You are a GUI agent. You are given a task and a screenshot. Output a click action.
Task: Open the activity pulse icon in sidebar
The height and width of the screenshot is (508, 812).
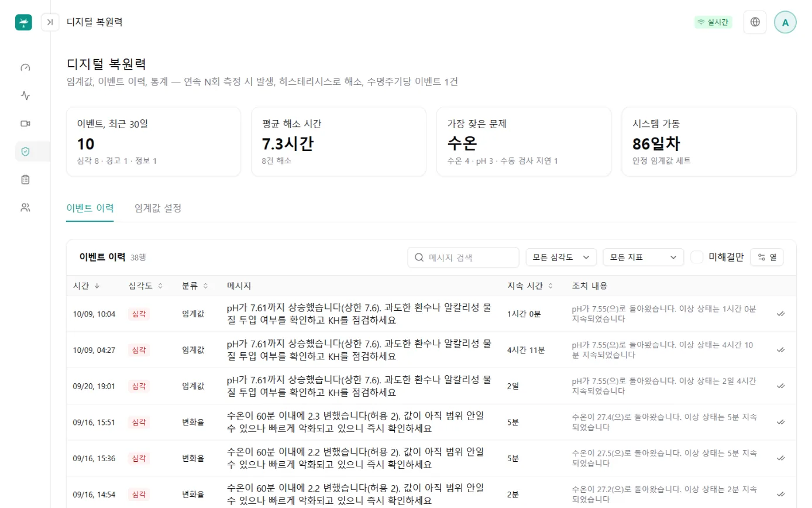tap(25, 95)
